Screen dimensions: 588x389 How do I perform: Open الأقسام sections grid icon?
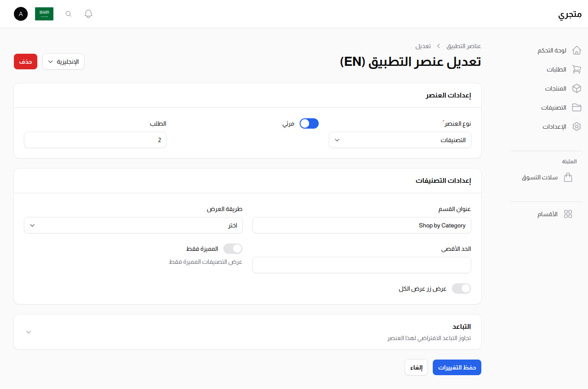(568, 214)
